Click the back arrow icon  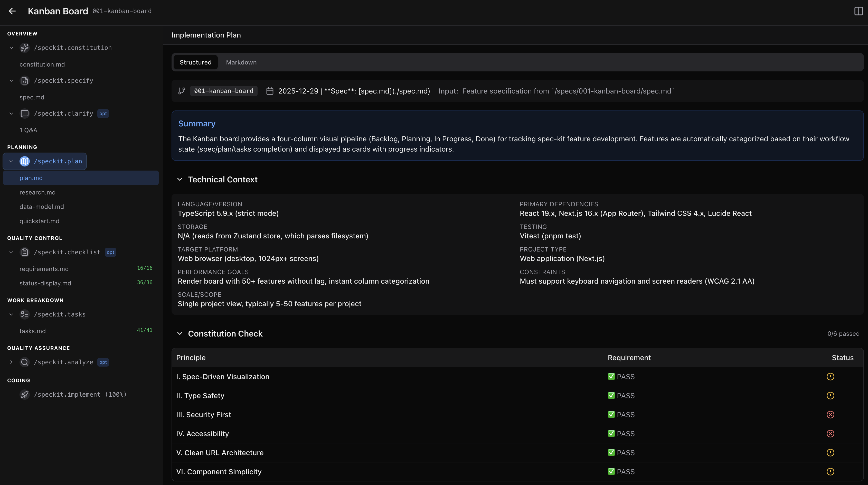click(12, 11)
